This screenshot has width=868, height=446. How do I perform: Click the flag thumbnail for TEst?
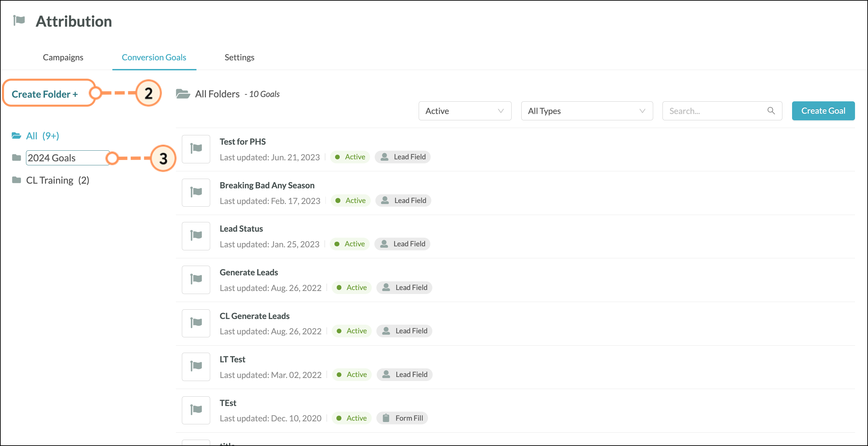pos(196,410)
